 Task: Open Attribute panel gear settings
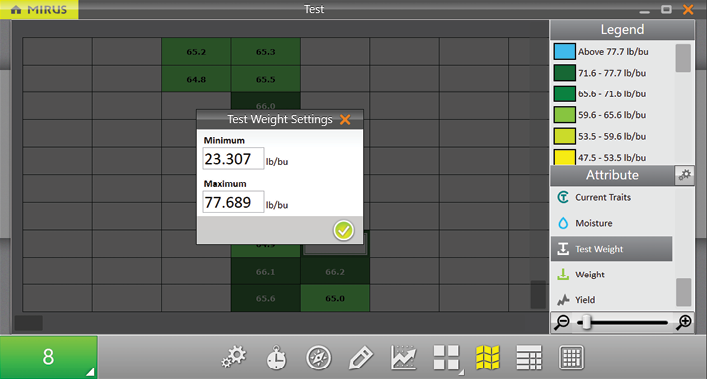pos(684,175)
